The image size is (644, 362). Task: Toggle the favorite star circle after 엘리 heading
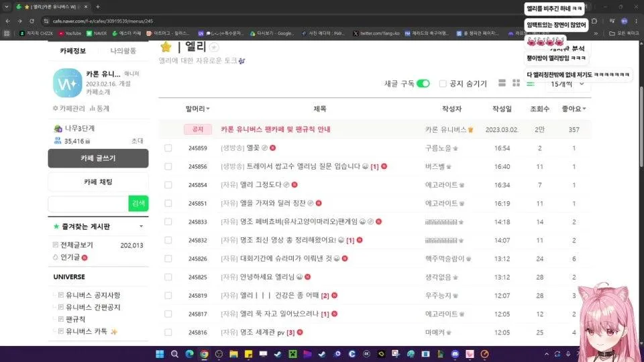tap(213, 47)
